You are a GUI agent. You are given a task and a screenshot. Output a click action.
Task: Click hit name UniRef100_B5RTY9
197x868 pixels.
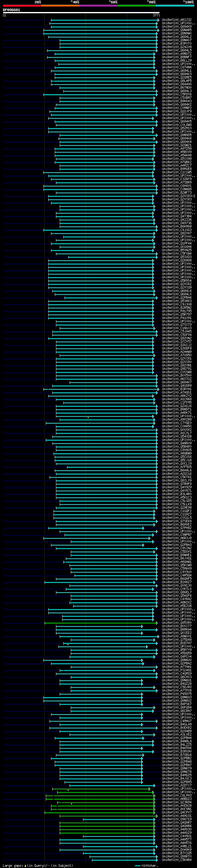pyautogui.click(x=177, y=650)
